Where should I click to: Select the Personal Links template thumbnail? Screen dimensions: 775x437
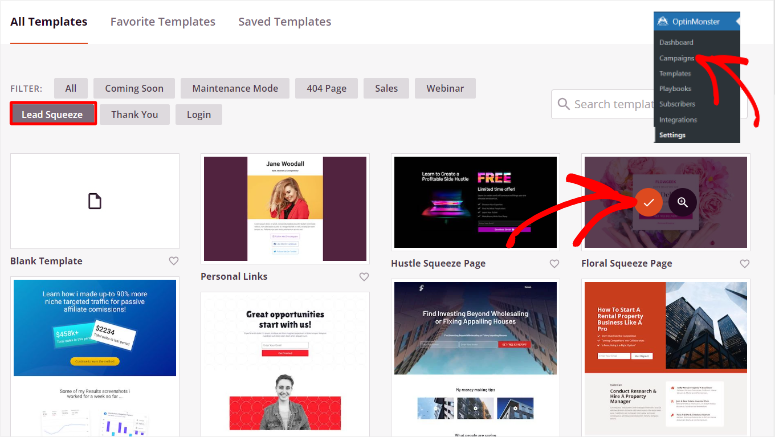tap(285, 209)
